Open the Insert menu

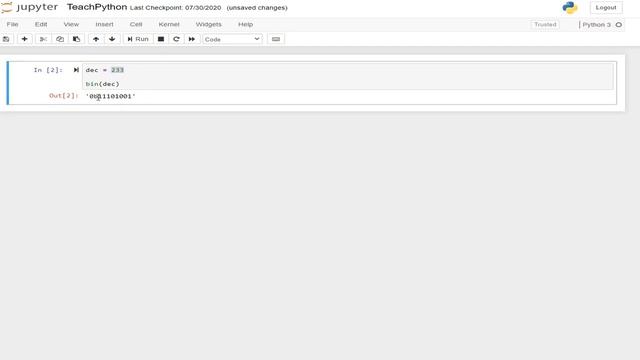point(104,24)
